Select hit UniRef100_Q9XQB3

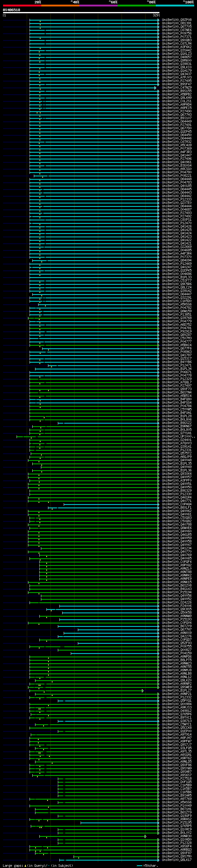177,40
